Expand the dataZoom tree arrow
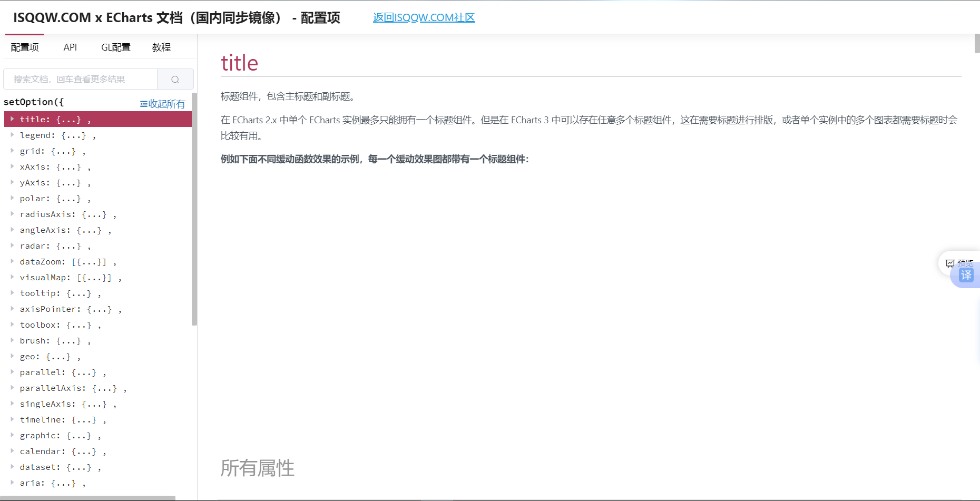This screenshot has height=501, width=980. click(x=12, y=261)
